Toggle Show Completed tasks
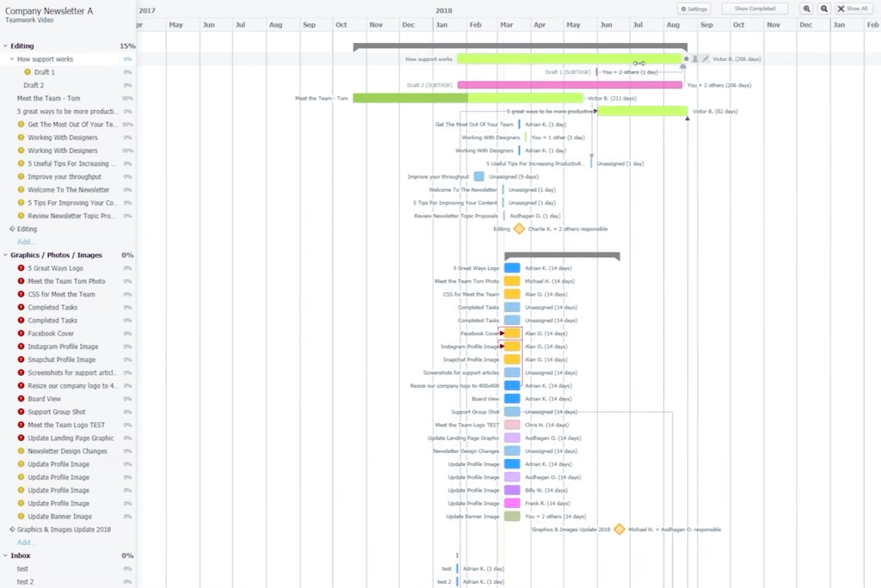The image size is (881, 588). coord(755,9)
